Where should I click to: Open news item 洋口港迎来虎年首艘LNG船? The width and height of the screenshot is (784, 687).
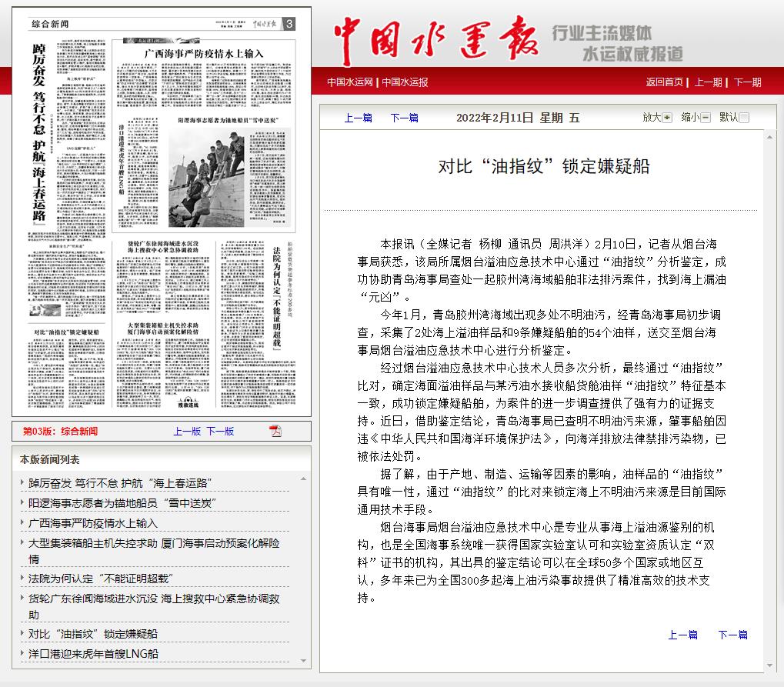coord(94,654)
